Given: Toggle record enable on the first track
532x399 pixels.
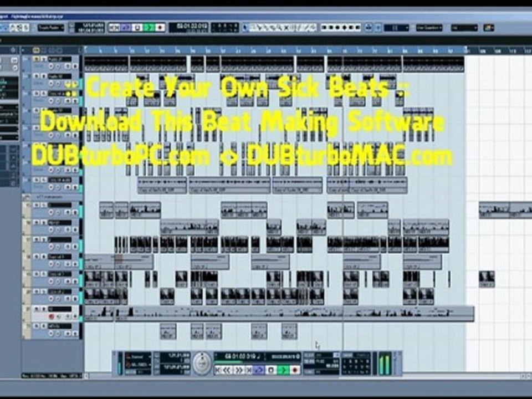Looking at the screenshot, I should pyautogui.click(x=51, y=66).
